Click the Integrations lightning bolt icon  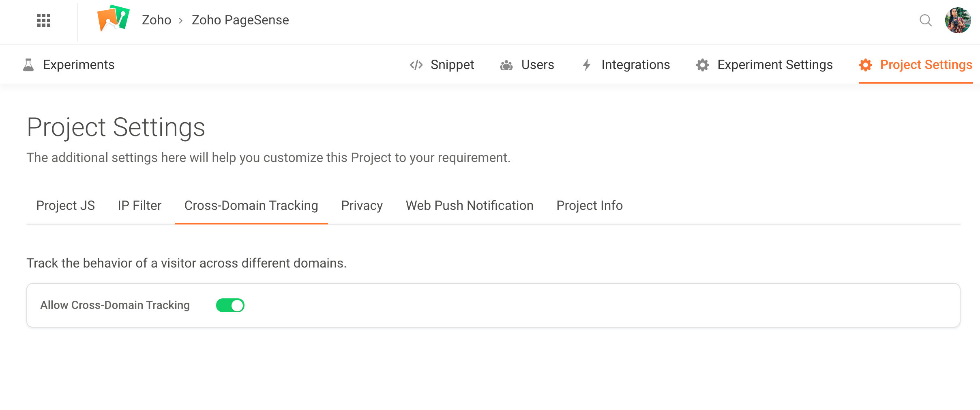click(x=586, y=65)
